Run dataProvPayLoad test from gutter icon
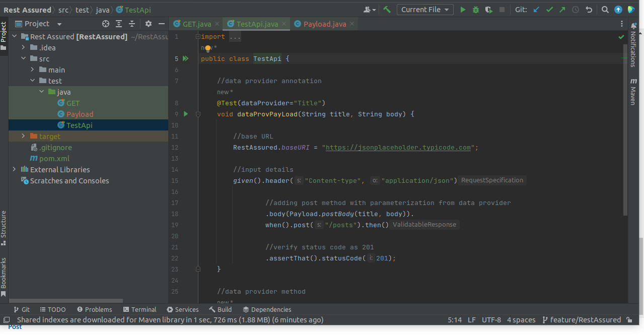644x335 pixels. [186, 114]
